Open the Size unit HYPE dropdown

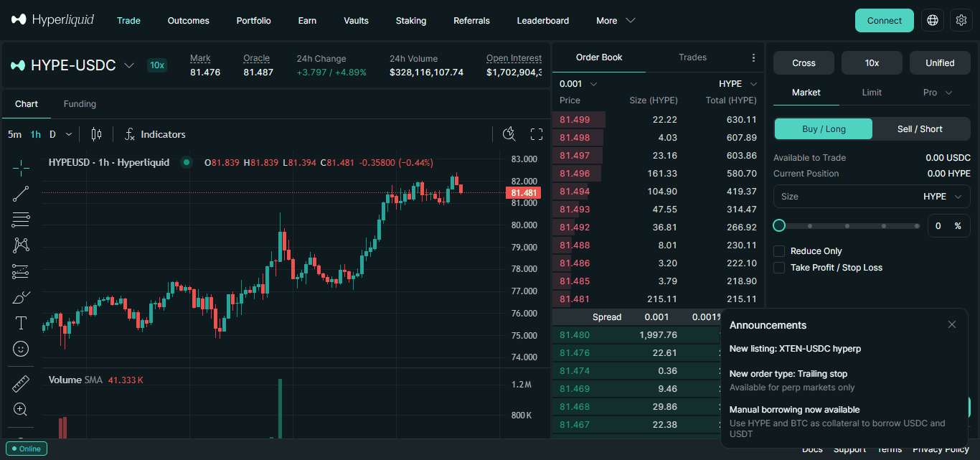click(x=944, y=197)
